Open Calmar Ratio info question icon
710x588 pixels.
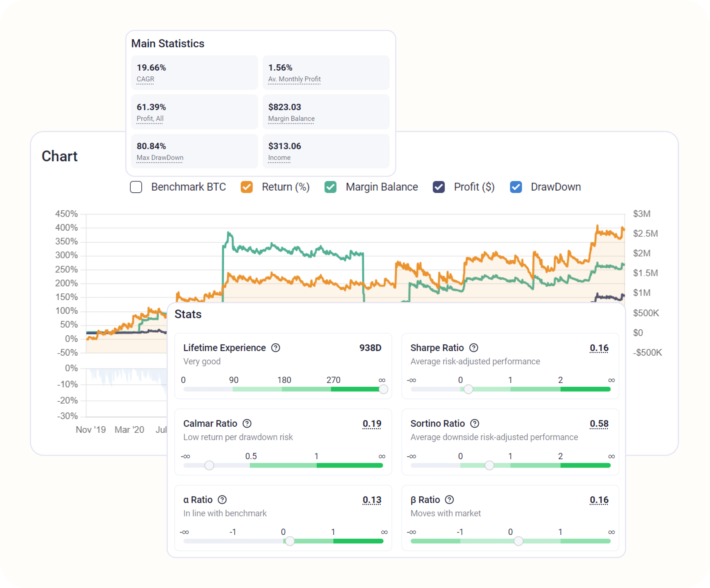pyautogui.click(x=247, y=423)
